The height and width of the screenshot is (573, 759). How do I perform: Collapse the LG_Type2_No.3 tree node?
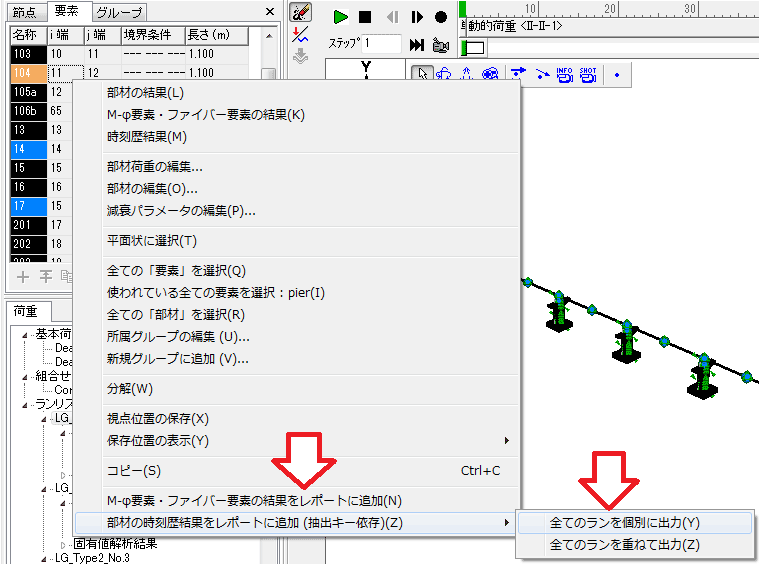click(44, 559)
